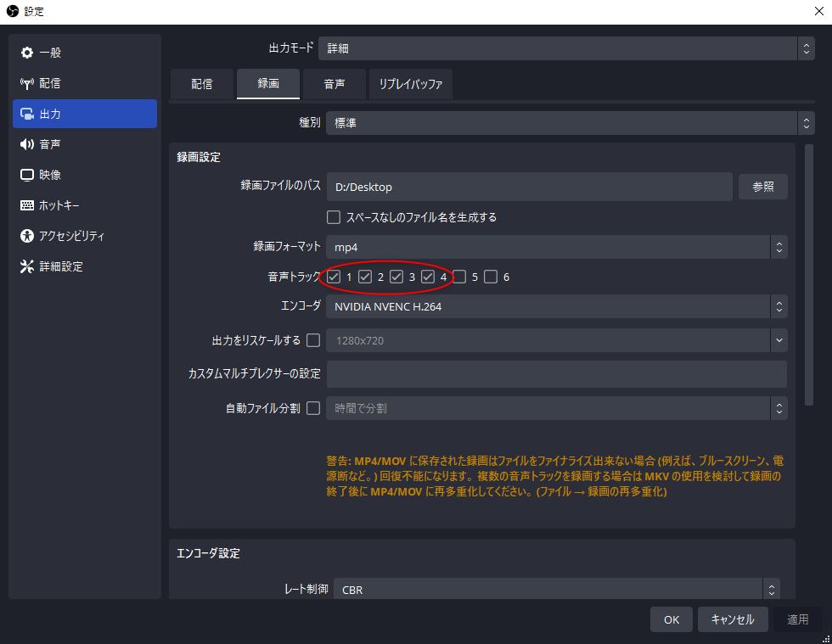Switch to the リプレイバッファ tab
Screen dimensions: 832x644
pyautogui.click(x=411, y=84)
